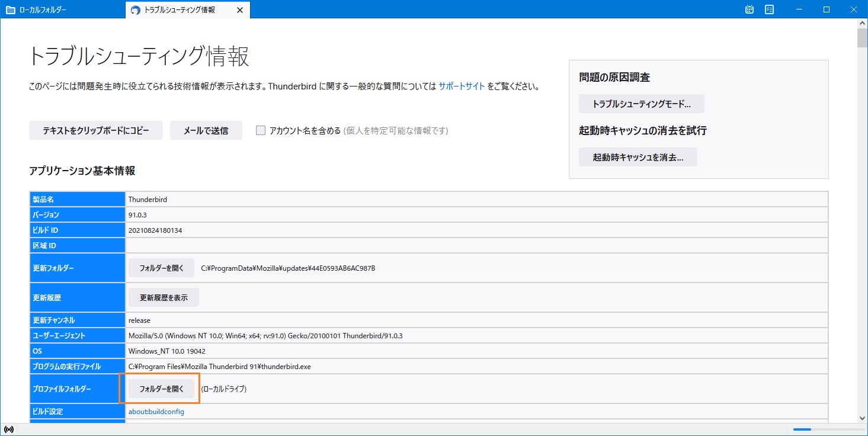This screenshot has height=436, width=868.
Task: Switch to the ローカルフォルダー tab
Action: click(x=63, y=10)
